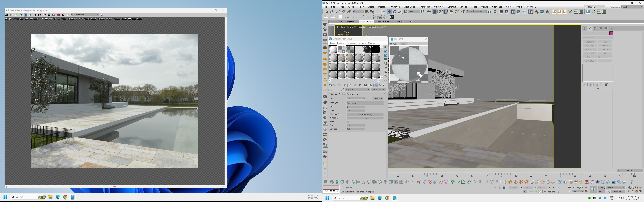644x202 pixels.
Task: Open the Noise type Turbulence dropdown
Action: pos(365,103)
